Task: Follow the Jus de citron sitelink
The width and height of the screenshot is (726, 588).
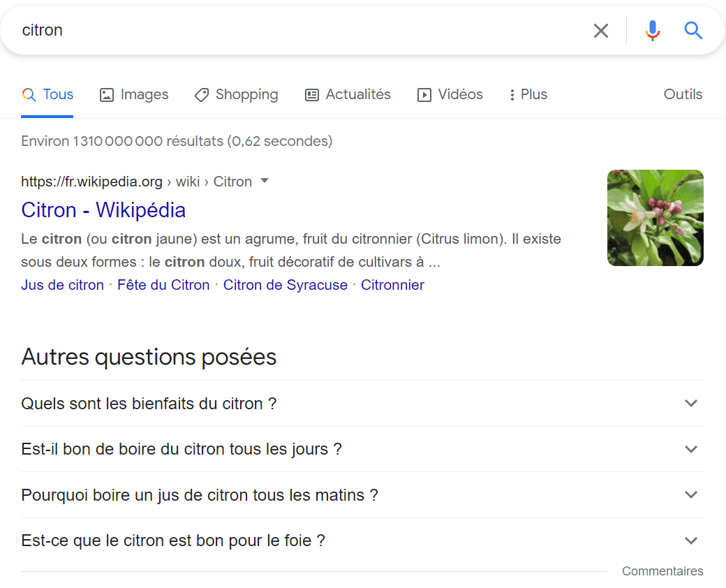Action: 63,285
